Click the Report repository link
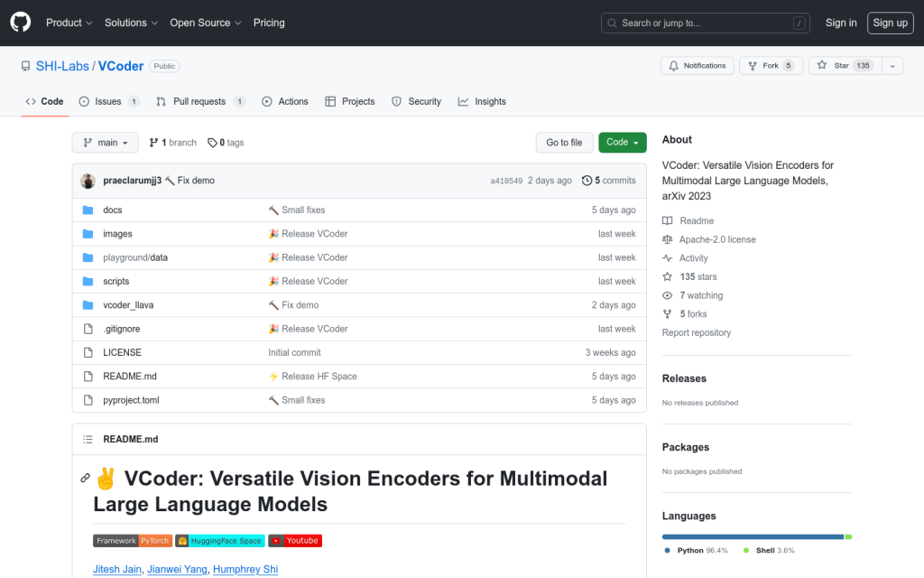Viewport: 924px width, 578px height. pos(696,332)
